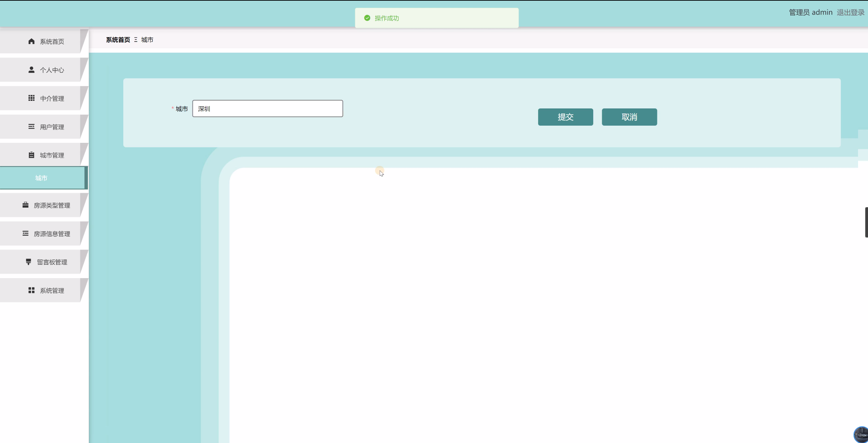This screenshot has width=868, height=443.
Task: Expand the 房源类型管理 menu section
Action: click(52, 205)
